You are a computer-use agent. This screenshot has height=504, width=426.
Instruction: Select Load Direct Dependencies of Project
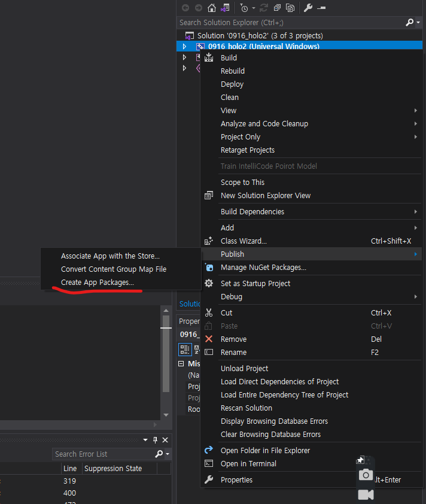279,381
